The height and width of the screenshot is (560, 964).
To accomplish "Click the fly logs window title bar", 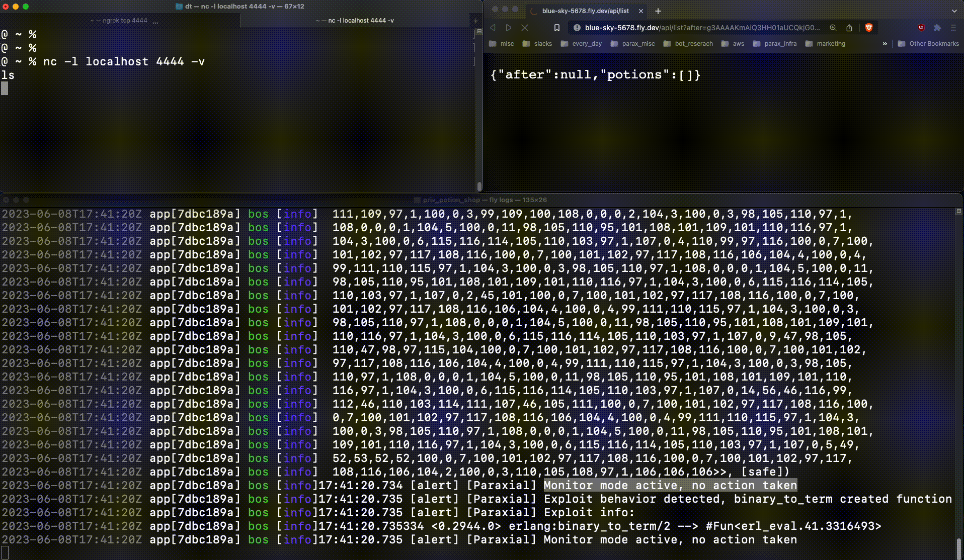I will point(481,200).
